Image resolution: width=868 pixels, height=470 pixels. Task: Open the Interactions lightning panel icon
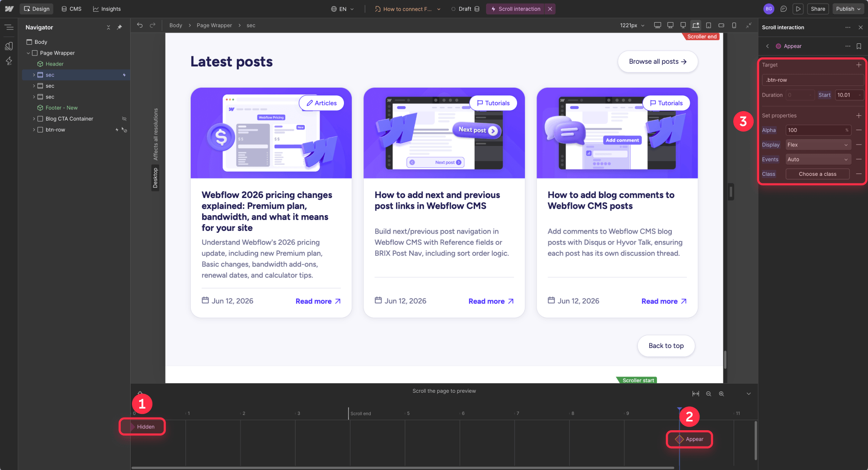coord(9,61)
